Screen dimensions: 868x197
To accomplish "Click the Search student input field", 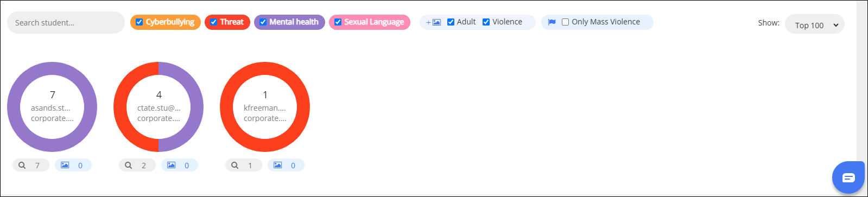I will pyautogui.click(x=66, y=23).
